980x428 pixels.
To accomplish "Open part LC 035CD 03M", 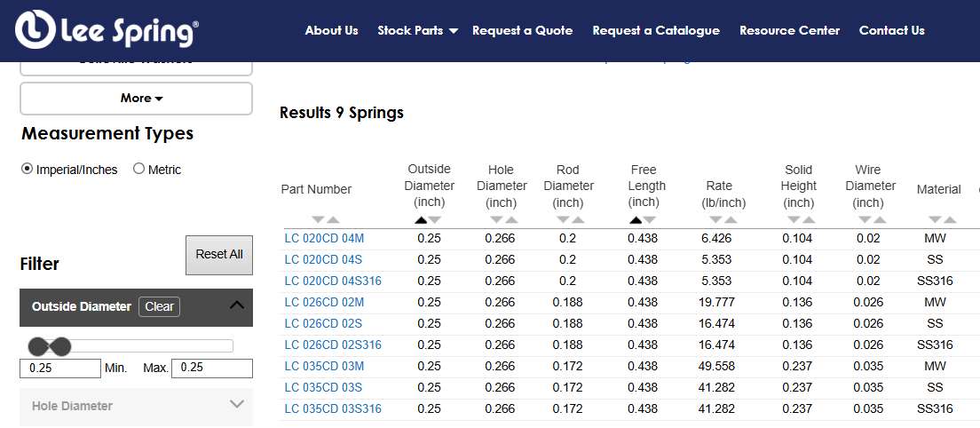I will (x=324, y=366).
